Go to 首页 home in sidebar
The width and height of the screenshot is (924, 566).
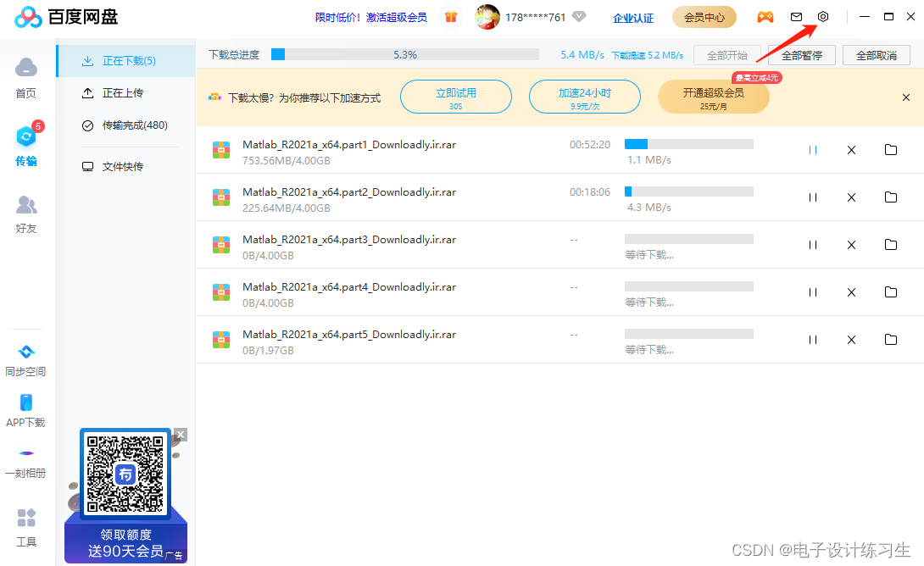click(26, 78)
